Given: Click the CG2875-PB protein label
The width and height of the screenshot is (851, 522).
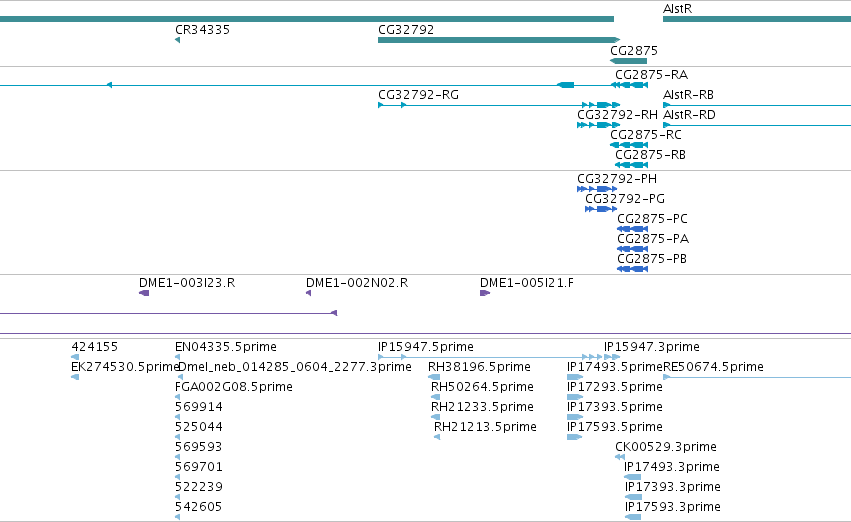Looking at the screenshot, I should [652, 259].
